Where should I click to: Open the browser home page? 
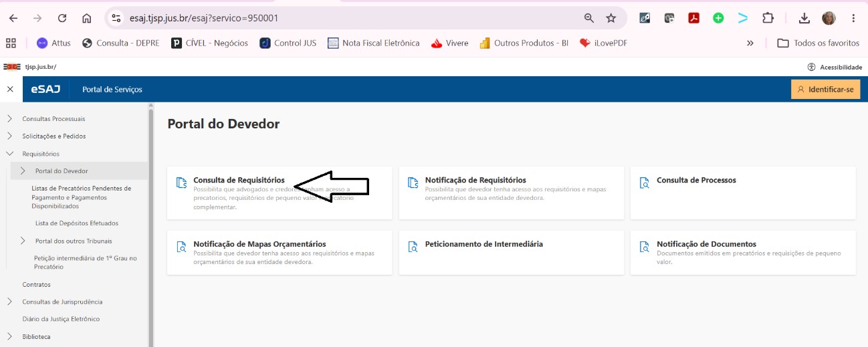click(x=86, y=18)
